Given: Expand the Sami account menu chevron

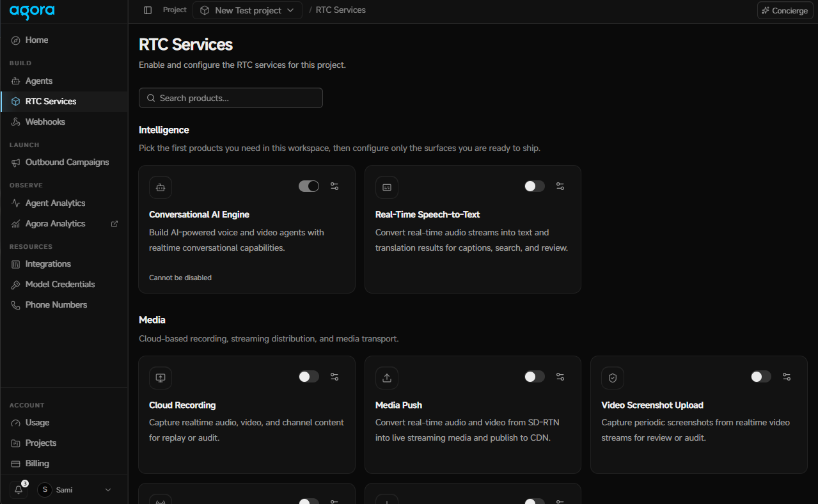Looking at the screenshot, I should 108,490.
